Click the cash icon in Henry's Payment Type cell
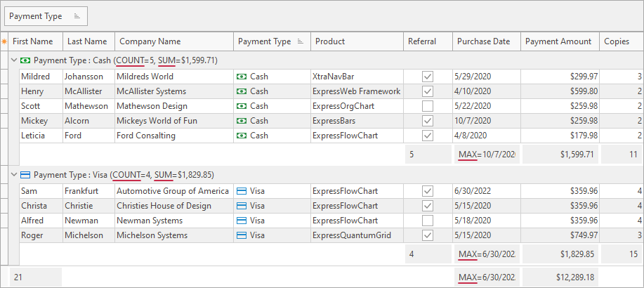644x288 pixels. coord(242,91)
